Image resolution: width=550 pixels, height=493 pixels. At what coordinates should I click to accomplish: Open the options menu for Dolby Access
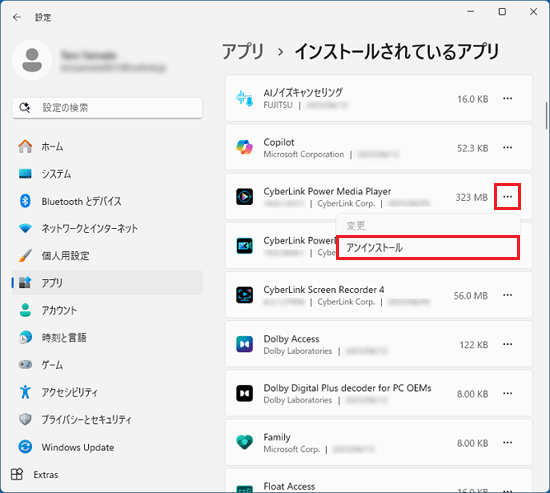[x=508, y=344]
